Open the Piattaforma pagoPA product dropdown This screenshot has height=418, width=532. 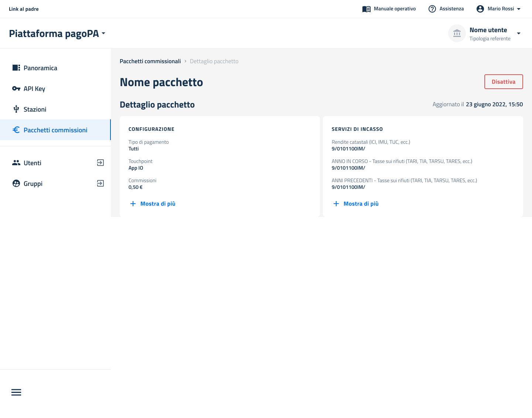click(103, 34)
